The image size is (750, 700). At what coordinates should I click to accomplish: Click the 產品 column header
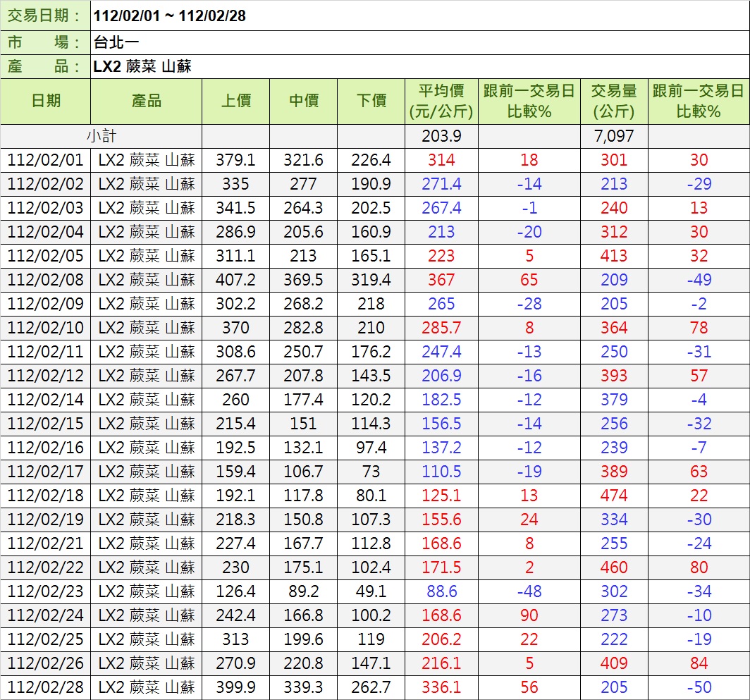tap(146, 102)
